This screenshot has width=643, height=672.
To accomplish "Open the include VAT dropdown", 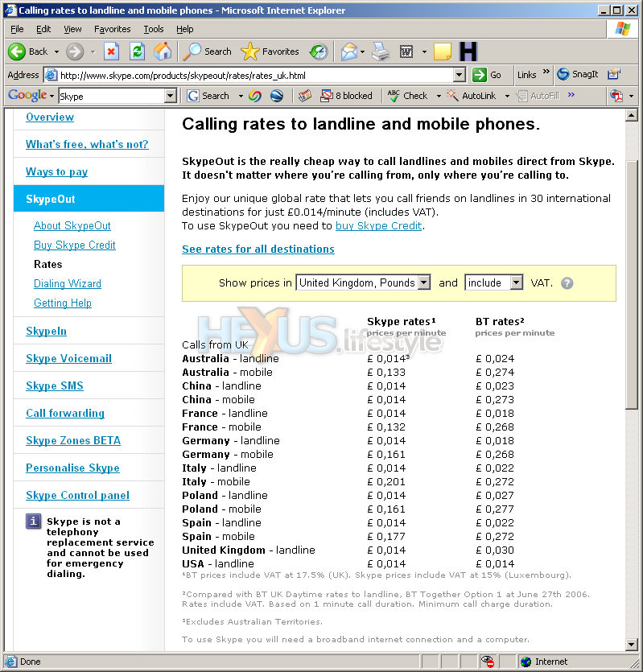I will 494,282.
